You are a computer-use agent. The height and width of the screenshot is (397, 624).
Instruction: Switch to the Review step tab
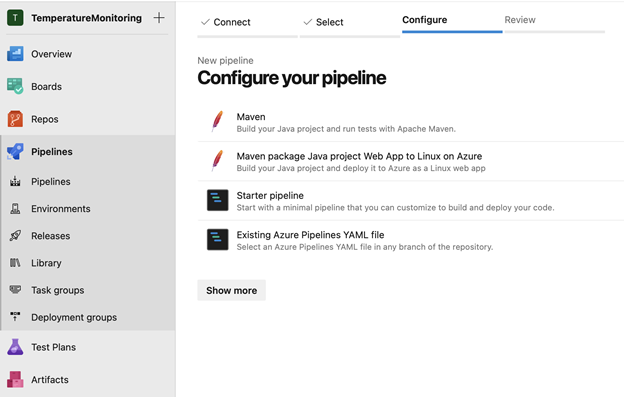pos(520,20)
